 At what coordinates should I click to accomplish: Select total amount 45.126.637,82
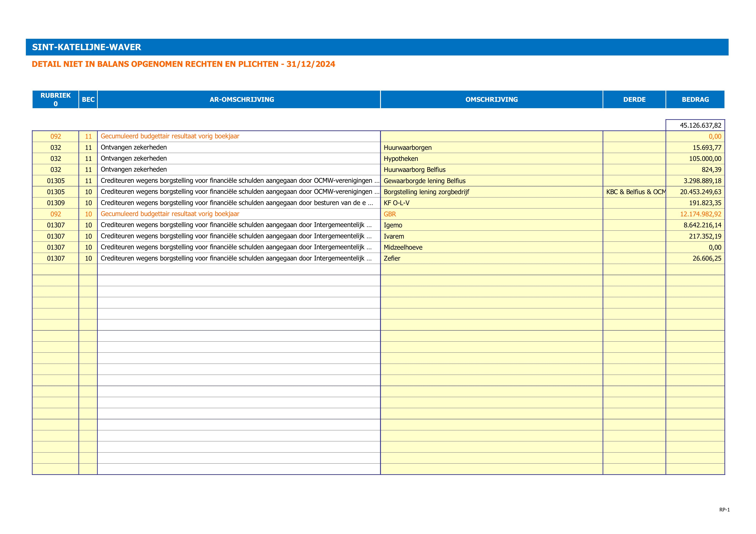695,125
